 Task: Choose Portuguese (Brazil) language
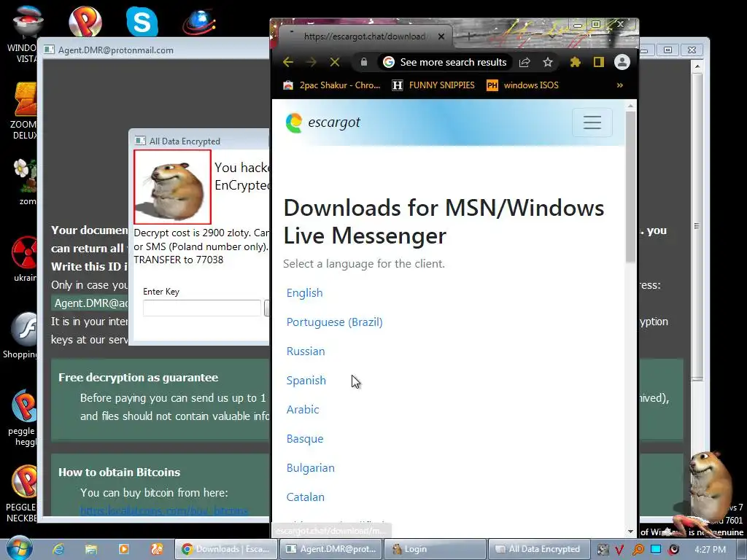coord(334,322)
